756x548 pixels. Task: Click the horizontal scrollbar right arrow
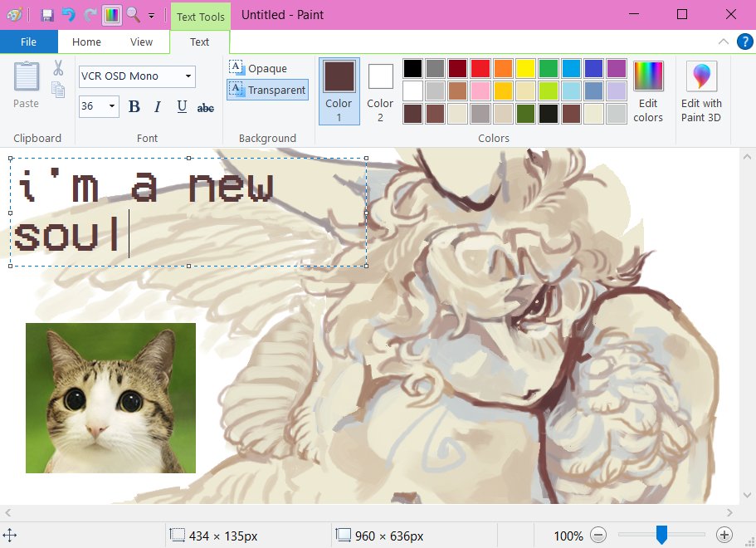pyautogui.click(x=729, y=512)
